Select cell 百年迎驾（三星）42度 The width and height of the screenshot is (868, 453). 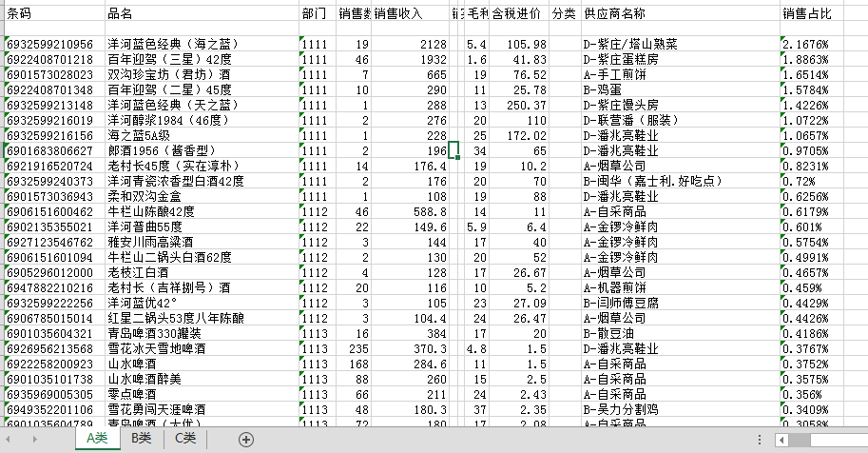click(203, 59)
